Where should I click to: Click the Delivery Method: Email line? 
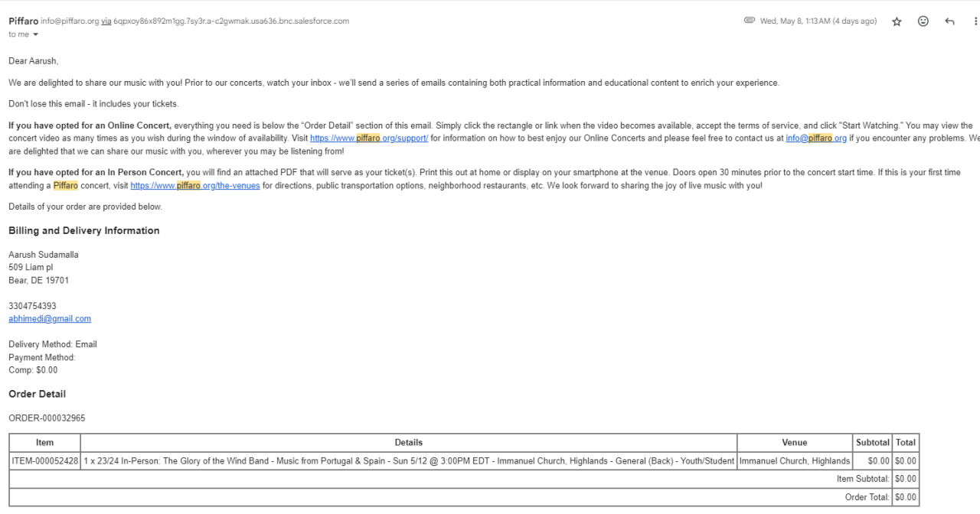[53, 344]
